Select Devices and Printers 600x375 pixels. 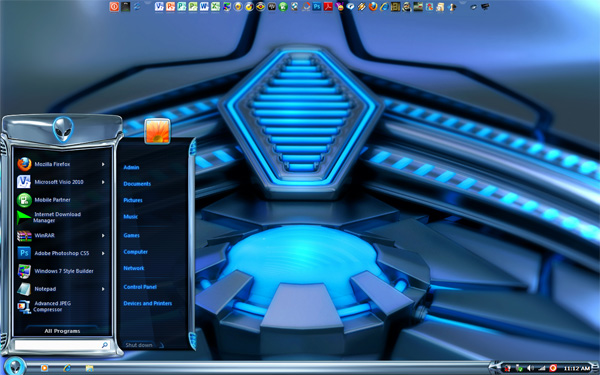[x=148, y=303]
